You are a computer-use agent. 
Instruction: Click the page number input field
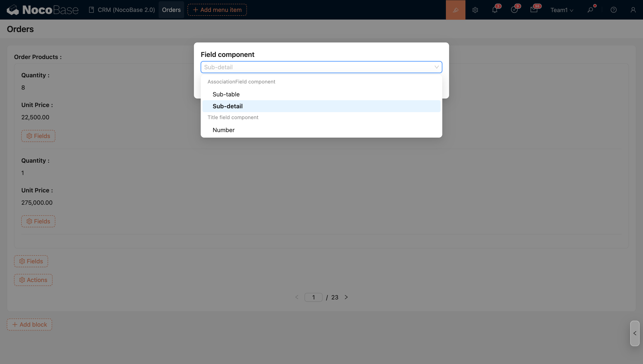tap(313, 297)
